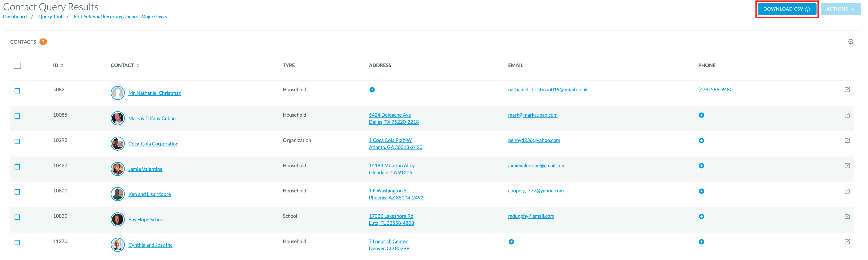Open edit icon for Mark & Tiffany Cuban row
The width and height of the screenshot is (868, 260).
(x=847, y=115)
